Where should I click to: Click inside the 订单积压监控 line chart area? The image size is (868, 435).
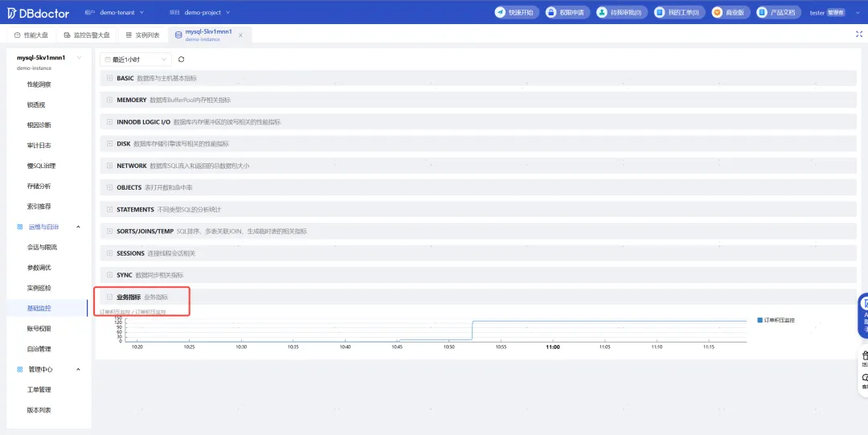(436, 329)
